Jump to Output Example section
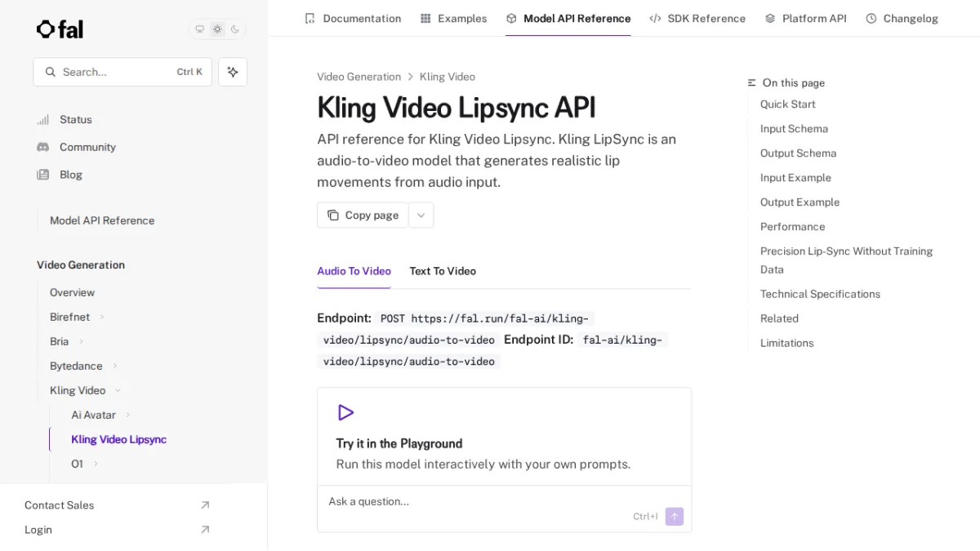Screen dimensions: 980x551 click(x=800, y=202)
